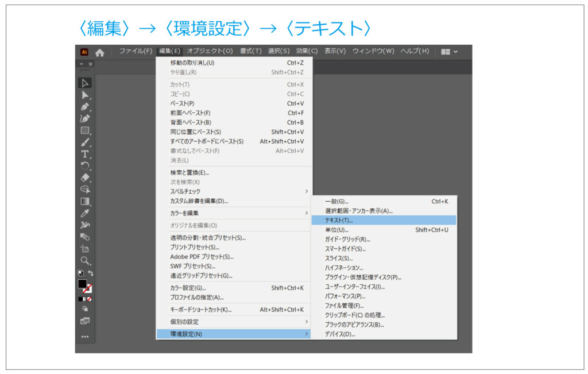588x374 pixels.
Task: Choose ペースト(P) from the edit menu
Action: [234, 103]
